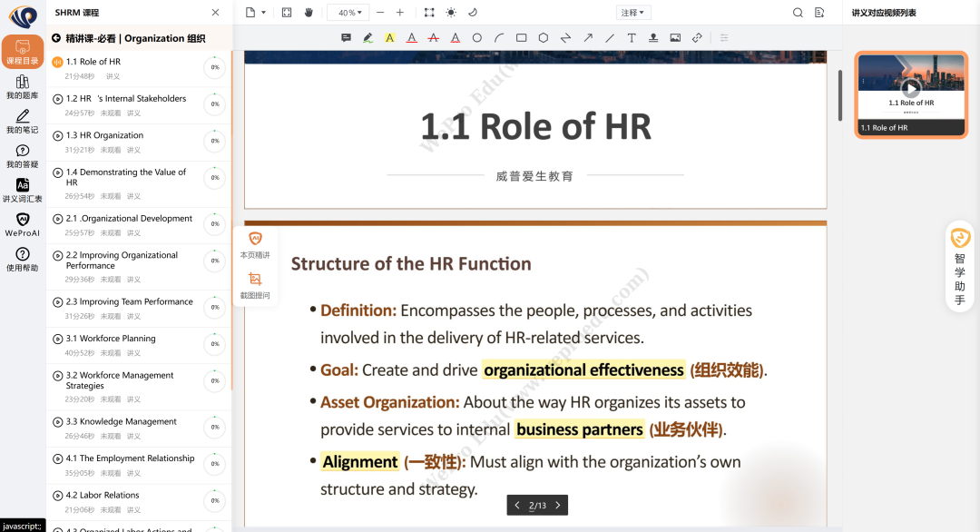Toggle light mode sun icon
The width and height of the screenshot is (980, 532).
451,13
